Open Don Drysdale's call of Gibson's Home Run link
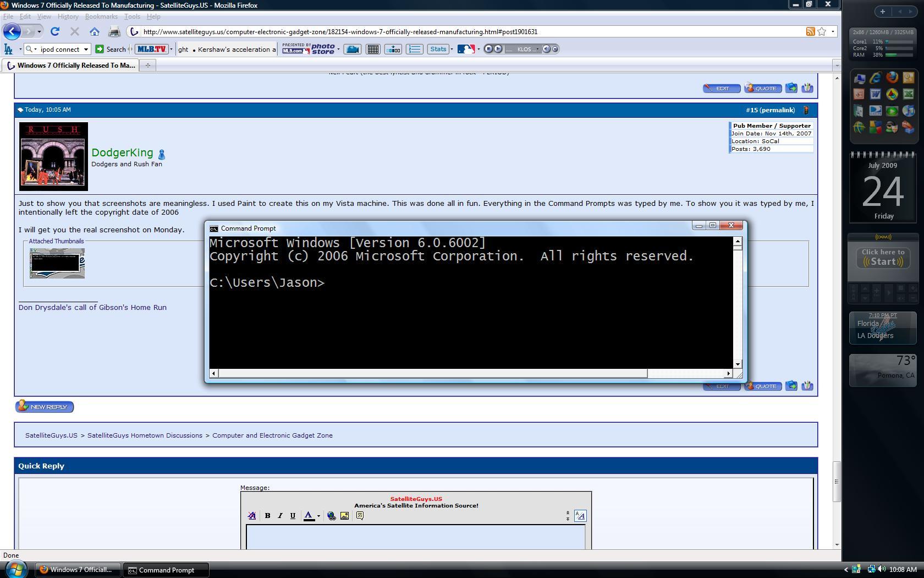 [92, 307]
